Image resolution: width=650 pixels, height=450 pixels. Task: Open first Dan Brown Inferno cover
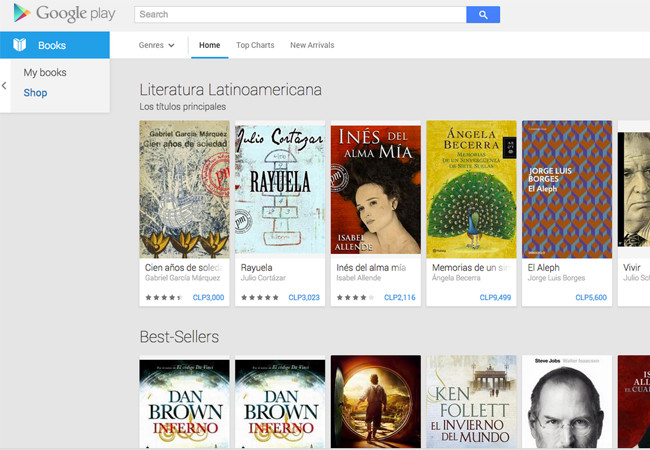click(184, 402)
